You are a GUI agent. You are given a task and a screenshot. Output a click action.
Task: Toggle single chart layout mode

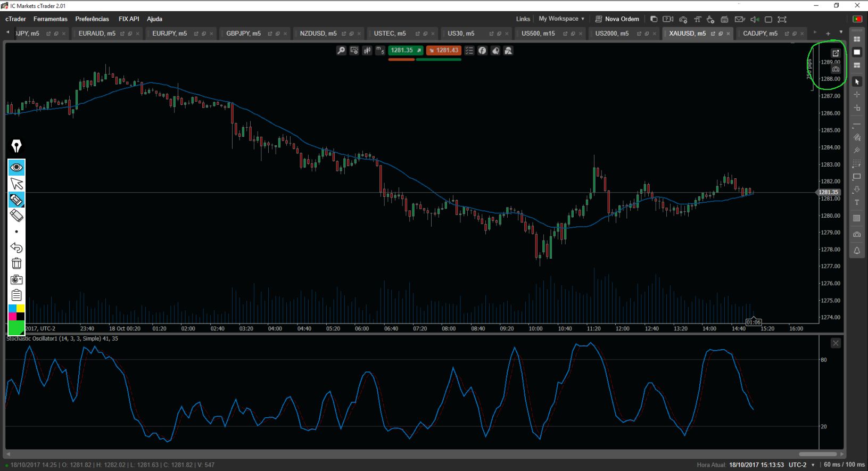(x=857, y=52)
